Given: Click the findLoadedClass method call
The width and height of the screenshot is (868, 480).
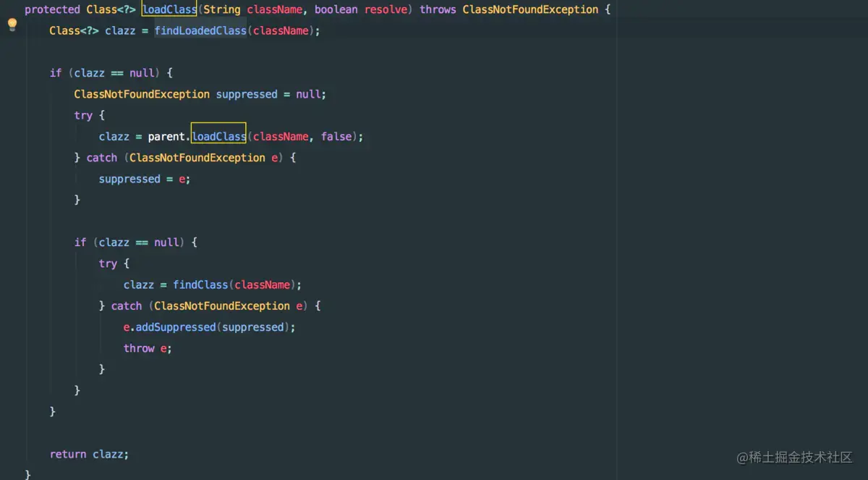Looking at the screenshot, I should coord(200,31).
